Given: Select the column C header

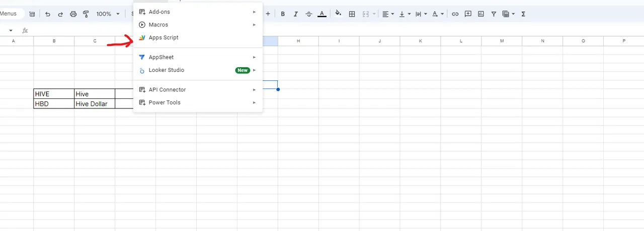Looking at the screenshot, I should [95, 41].
